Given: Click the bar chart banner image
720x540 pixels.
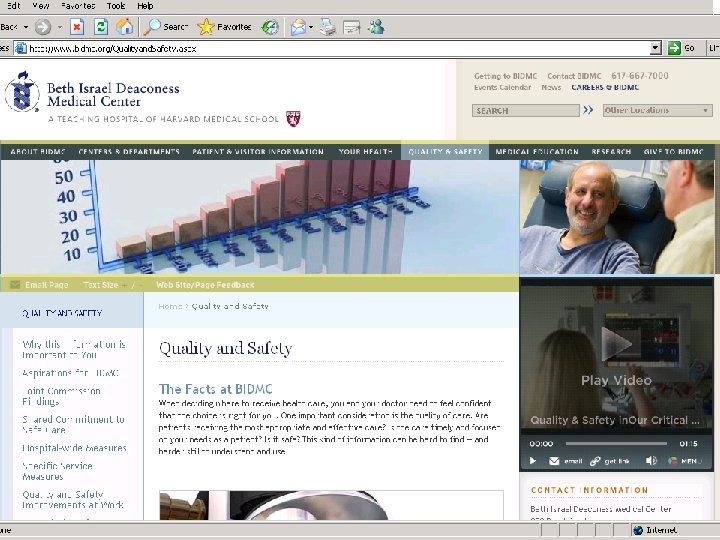Looking at the screenshot, I should click(259, 217).
